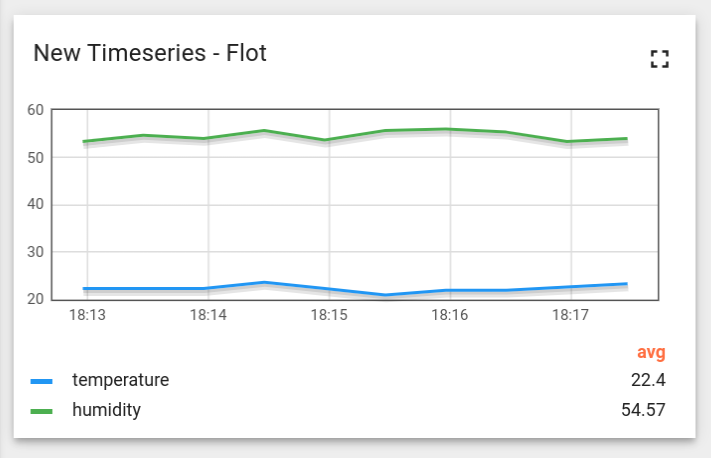Toggle temperature series via legend label

click(121, 380)
